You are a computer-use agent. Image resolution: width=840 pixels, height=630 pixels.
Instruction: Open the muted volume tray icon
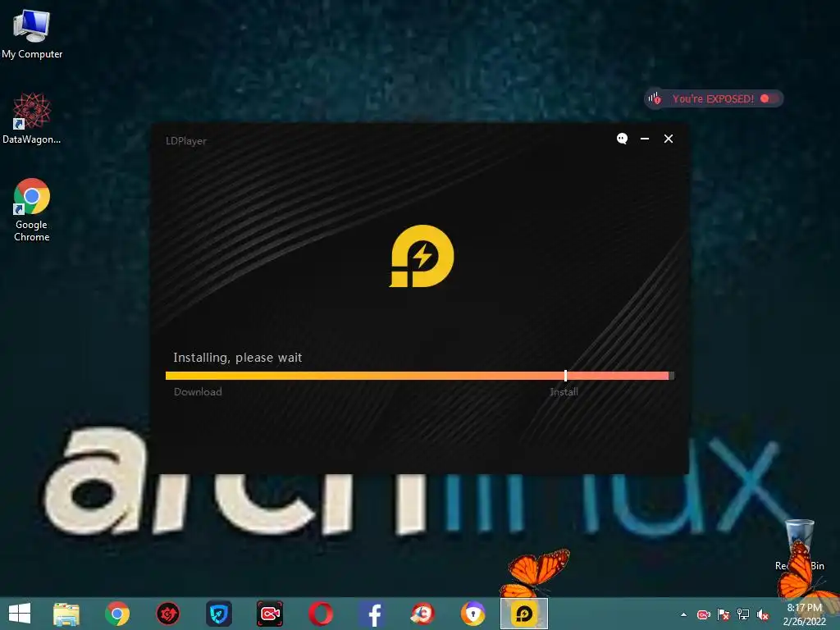click(763, 614)
